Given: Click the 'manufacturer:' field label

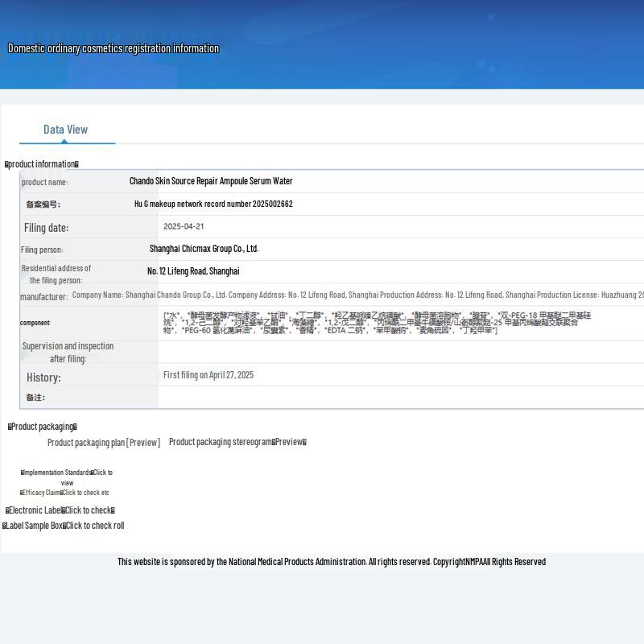Looking at the screenshot, I should pos(44,296).
